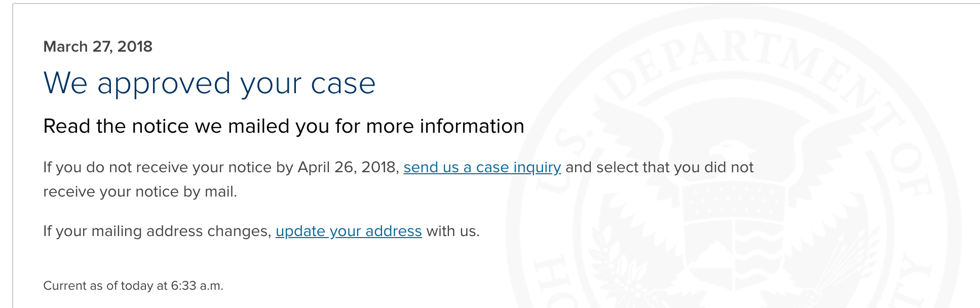Click "Read the notice we mailed you" subheading

tap(284, 126)
